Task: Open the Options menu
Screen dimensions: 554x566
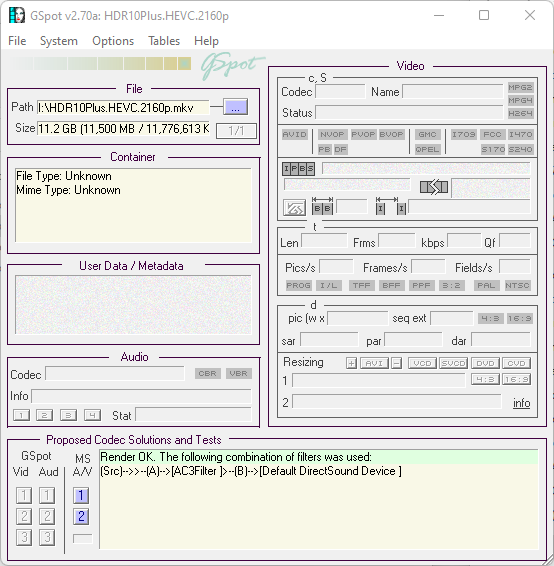Action: click(x=113, y=41)
